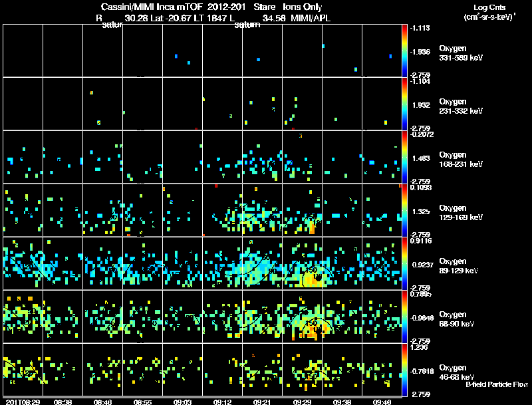532x405 pixels.
Task: Click the color bar beside the 46-68 keV row
Action: pyautogui.click(x=404, y=370)
